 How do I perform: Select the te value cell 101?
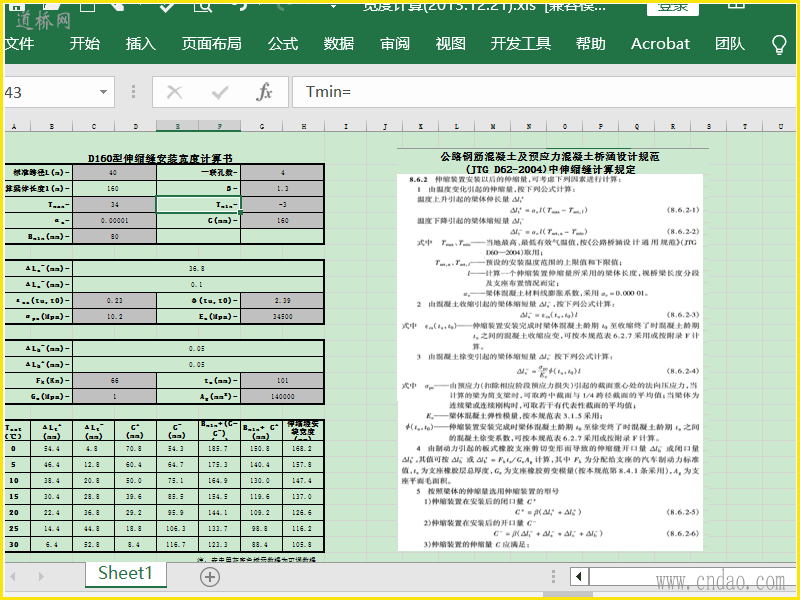(282, 380)
